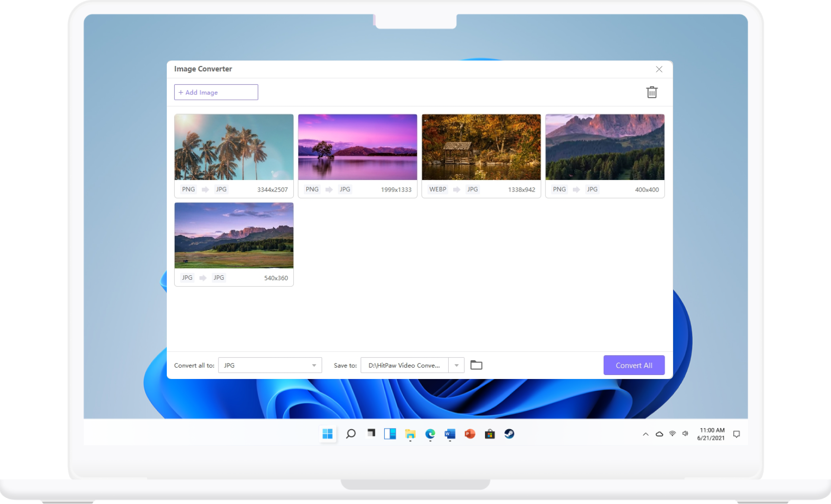Launch Microsoft Edge from the taskbar
This screenshot has height=504, width=831.
[430, 434]
